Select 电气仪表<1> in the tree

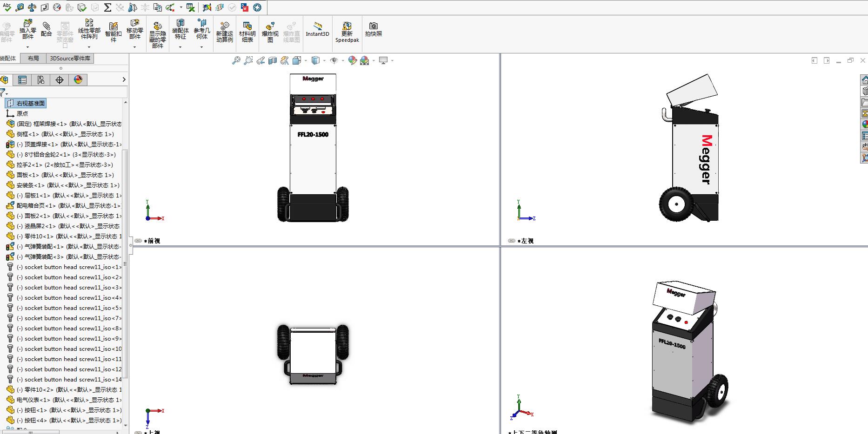click(x=64, y=400)
